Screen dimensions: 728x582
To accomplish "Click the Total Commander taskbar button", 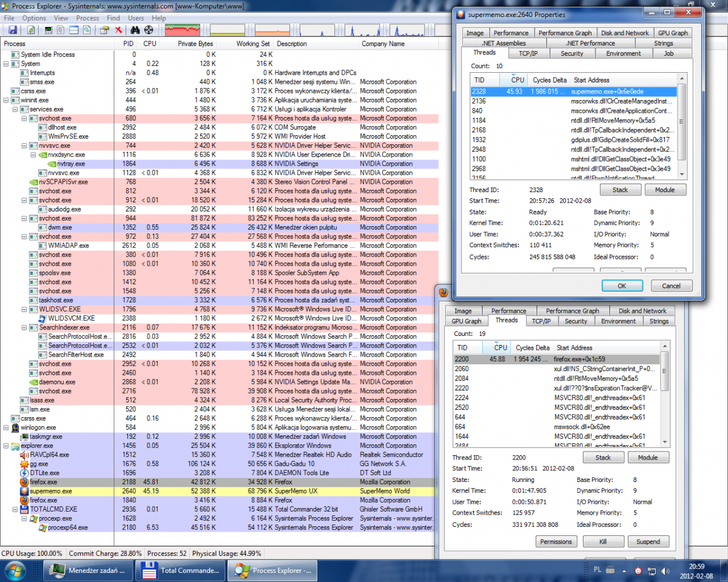I will (x=180, y=570).
